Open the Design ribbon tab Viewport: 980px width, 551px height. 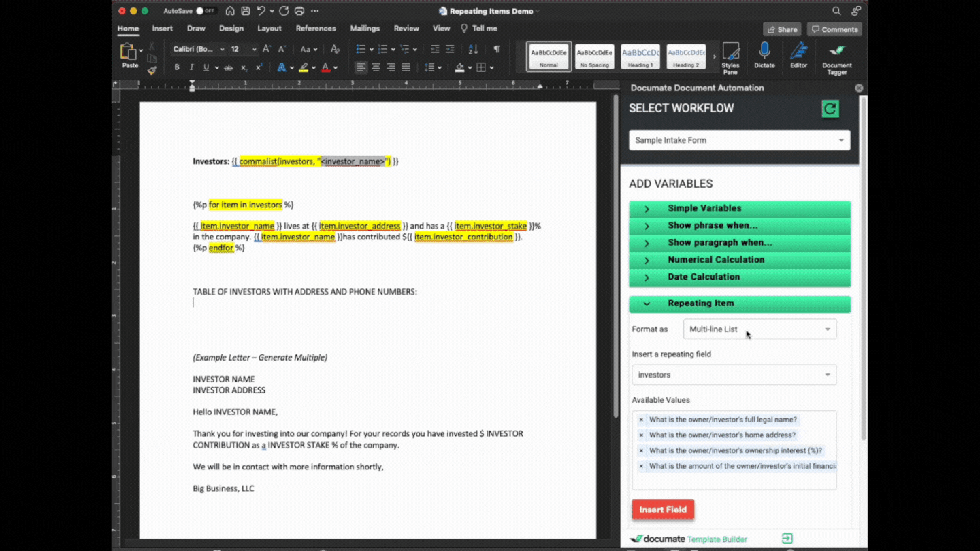(231, 29)
